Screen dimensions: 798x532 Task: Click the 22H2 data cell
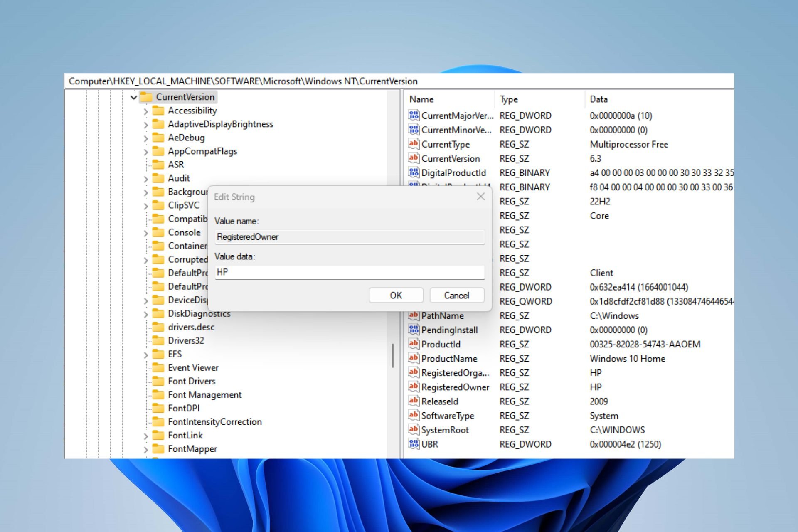click(x=600, y=201)
